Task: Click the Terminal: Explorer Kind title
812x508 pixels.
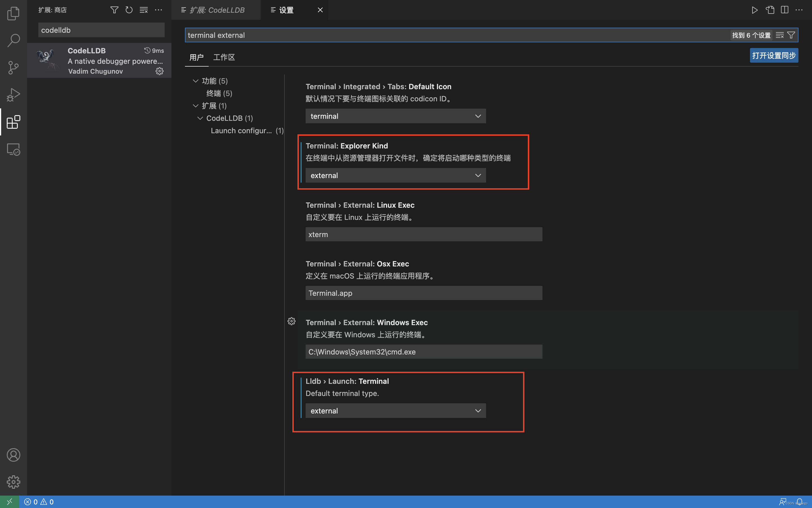Action: (x=347, y=146)
